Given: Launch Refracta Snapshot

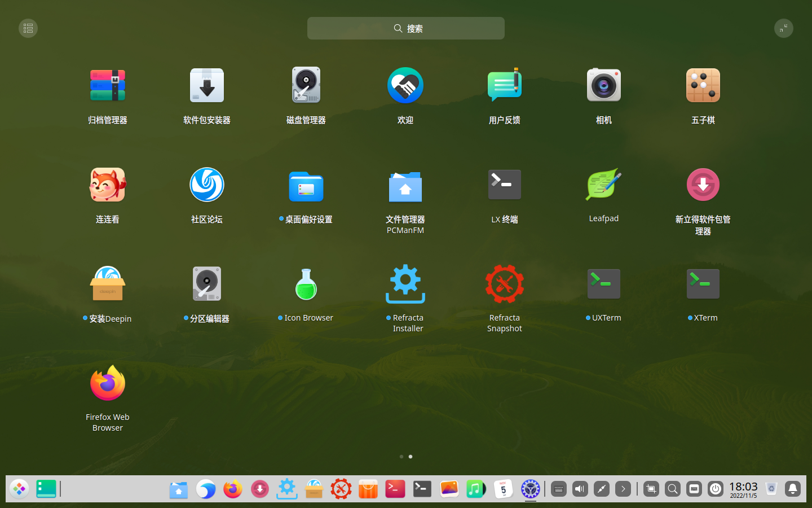Looking at the screenshot, I should coord(505,284).
